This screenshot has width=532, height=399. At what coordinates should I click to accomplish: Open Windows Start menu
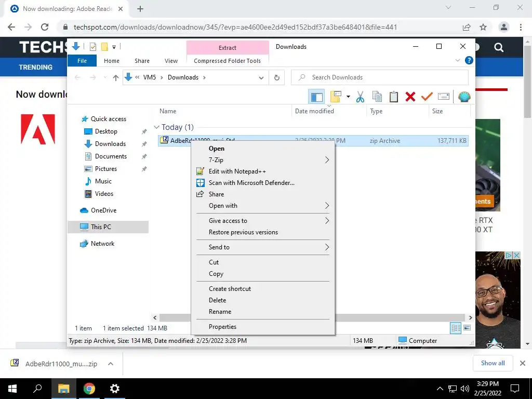[x=12, y=389]
